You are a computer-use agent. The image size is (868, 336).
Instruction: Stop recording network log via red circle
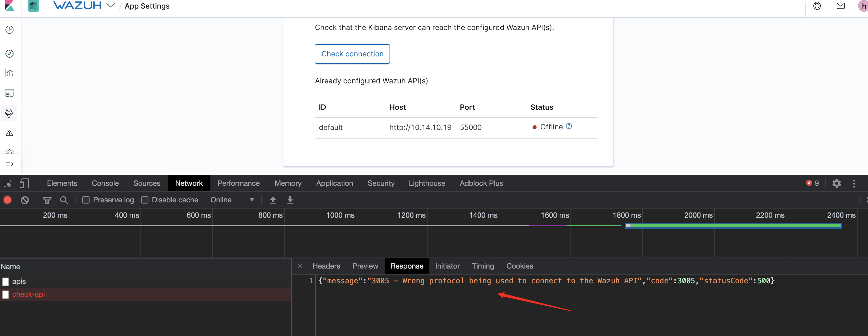(7, 200)
